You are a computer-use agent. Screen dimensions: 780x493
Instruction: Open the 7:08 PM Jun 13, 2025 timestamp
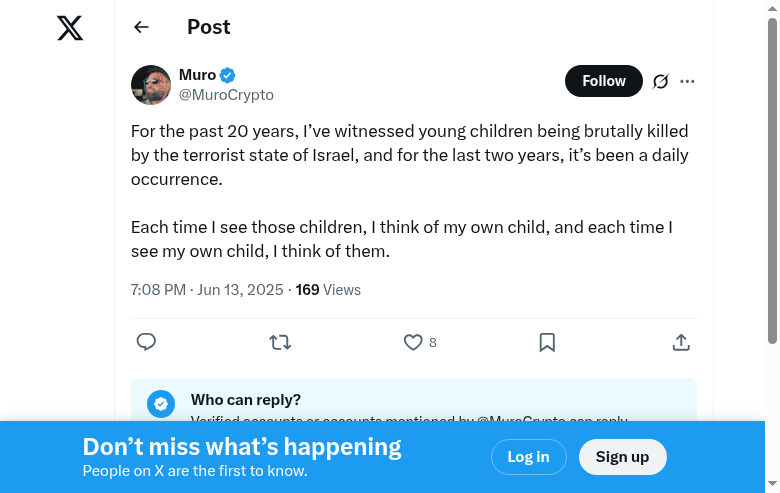click(207, 290)
